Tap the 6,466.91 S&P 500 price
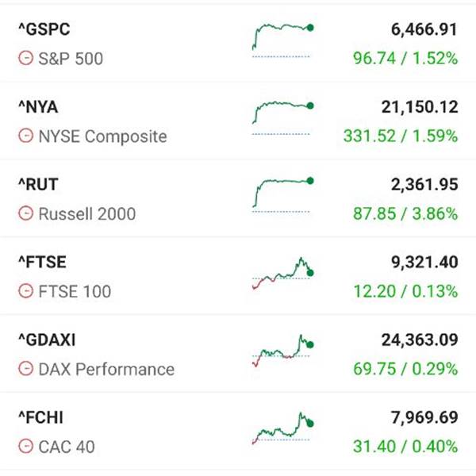This screenshot has width=476, height=476. tap(424, 29)
